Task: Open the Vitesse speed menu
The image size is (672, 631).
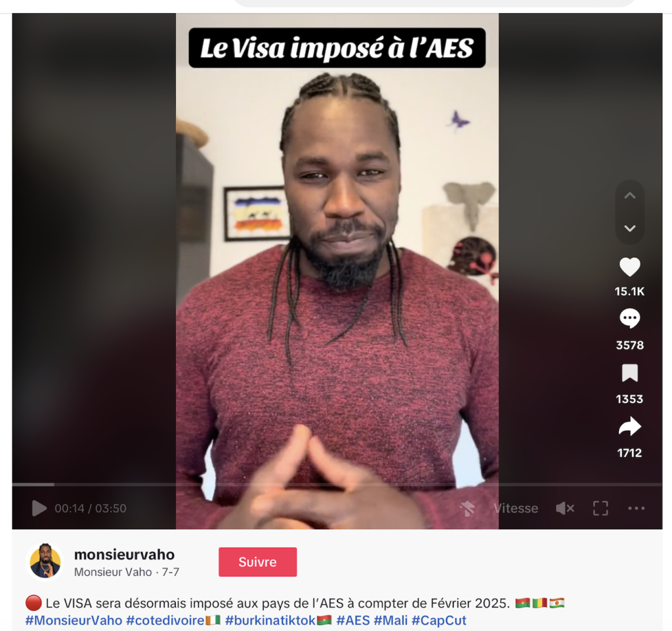Action: coord(516,508)
